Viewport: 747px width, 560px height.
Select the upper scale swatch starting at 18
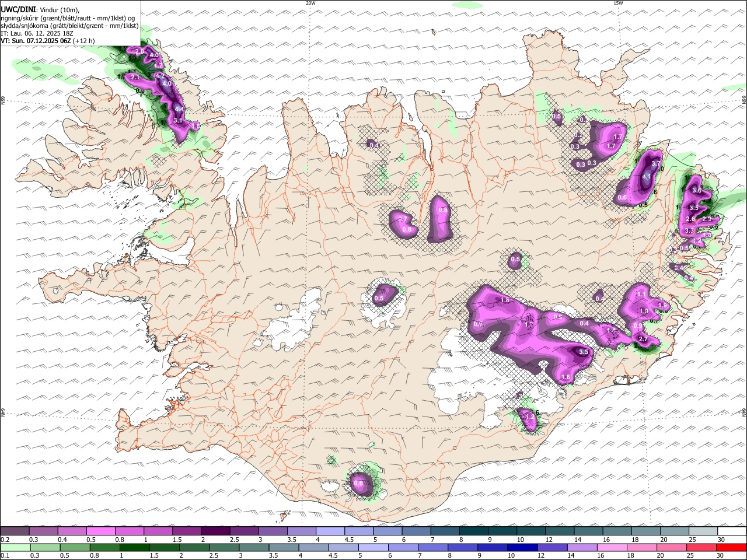coord(645,531)
